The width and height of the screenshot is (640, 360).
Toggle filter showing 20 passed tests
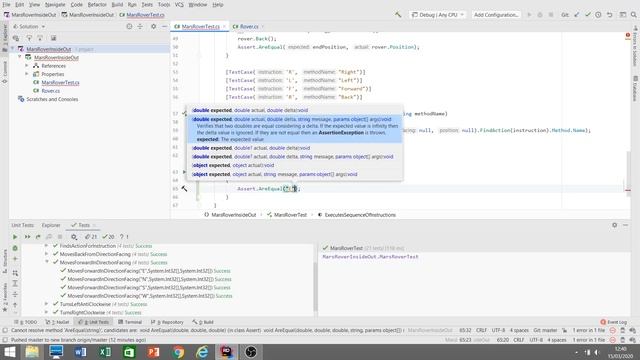point(108,237)
